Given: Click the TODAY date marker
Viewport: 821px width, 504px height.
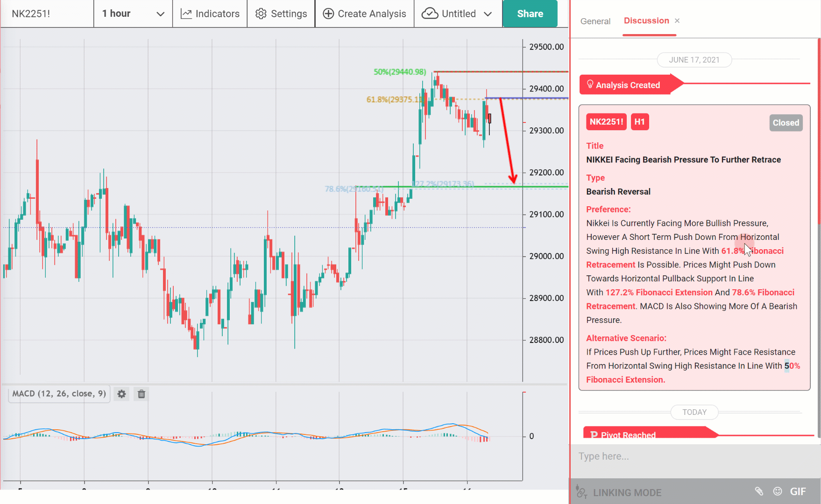Looking at the screenshot, I should click(x=694, y=412).
